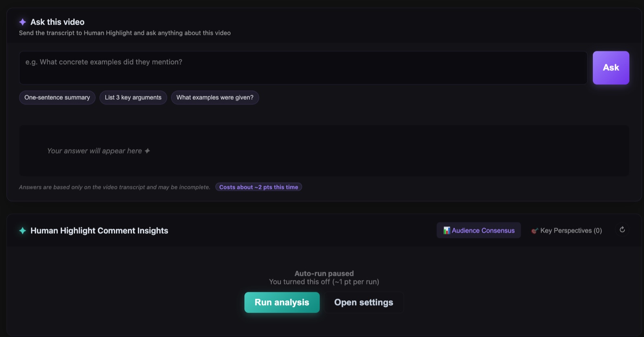The width and height of the screenshot is (644, 337).
Task: Open settings for auto-run
Action: point(363,302)
